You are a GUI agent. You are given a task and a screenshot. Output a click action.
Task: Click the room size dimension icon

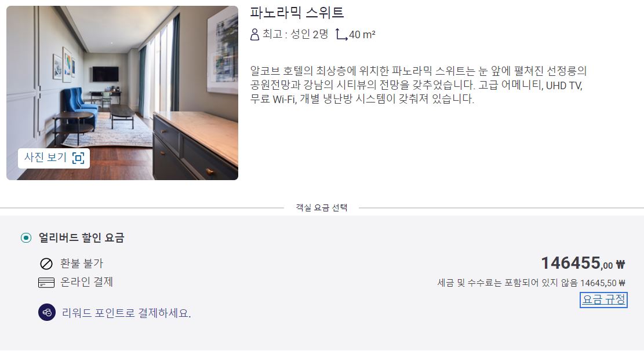pos(341,35)
